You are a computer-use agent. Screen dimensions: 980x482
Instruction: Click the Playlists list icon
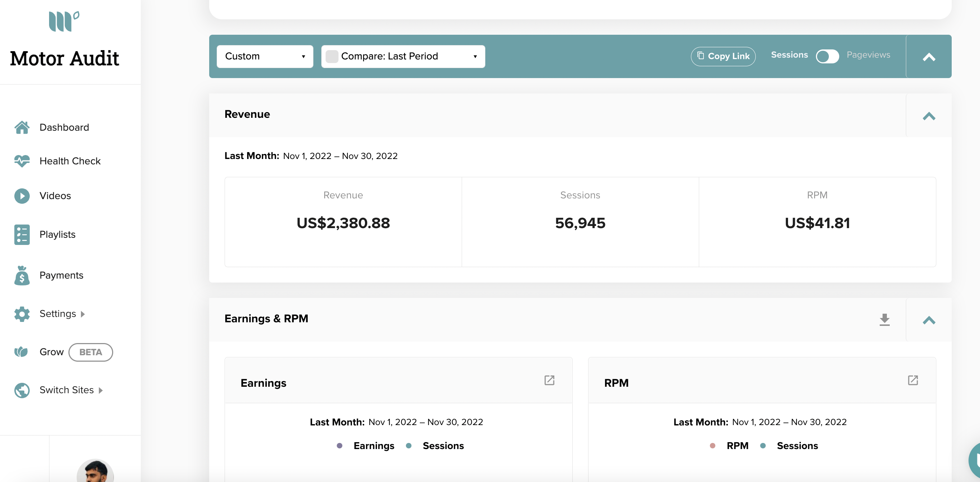pos(22,234)
